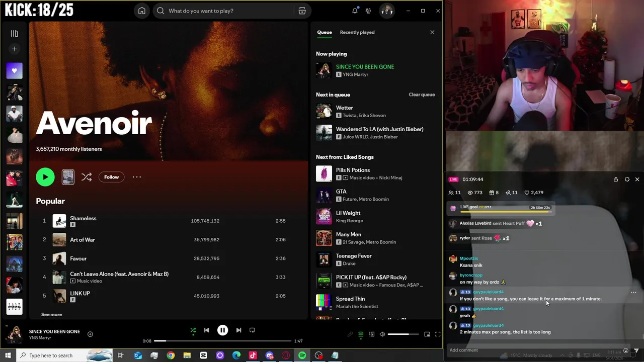Image resolution: width=644 pixels, height=362 pixels.
Task: Open the Lil Weight album thumbnail in the queue
Action: pyautogui.click(x=324, y=217)
